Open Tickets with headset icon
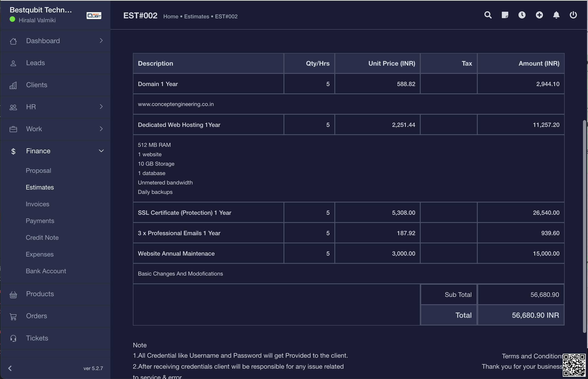 (13, 338)
